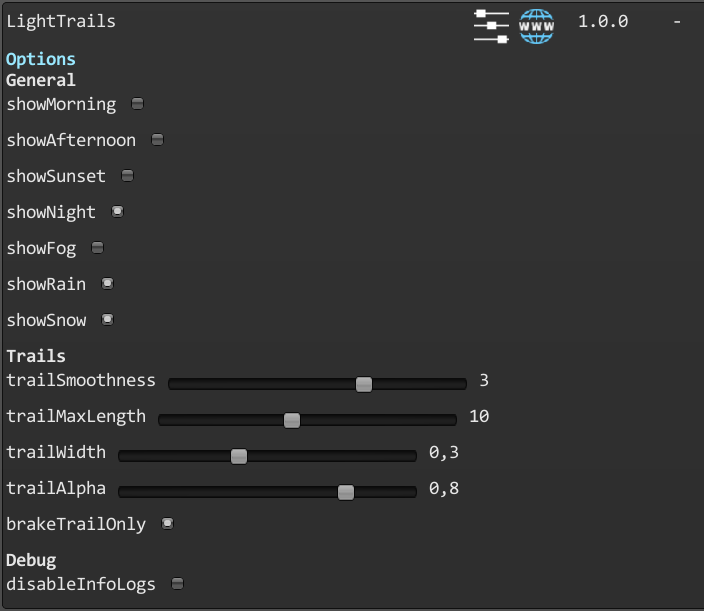Enable the showMorning checkbox
This screenshot has height=611, width=704.
(137, 104)
